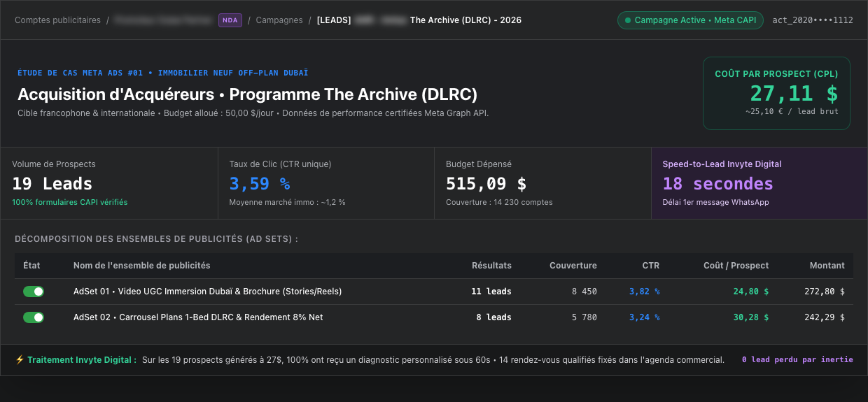
Task: Click the État column header
Action: (x=31, y=266)
